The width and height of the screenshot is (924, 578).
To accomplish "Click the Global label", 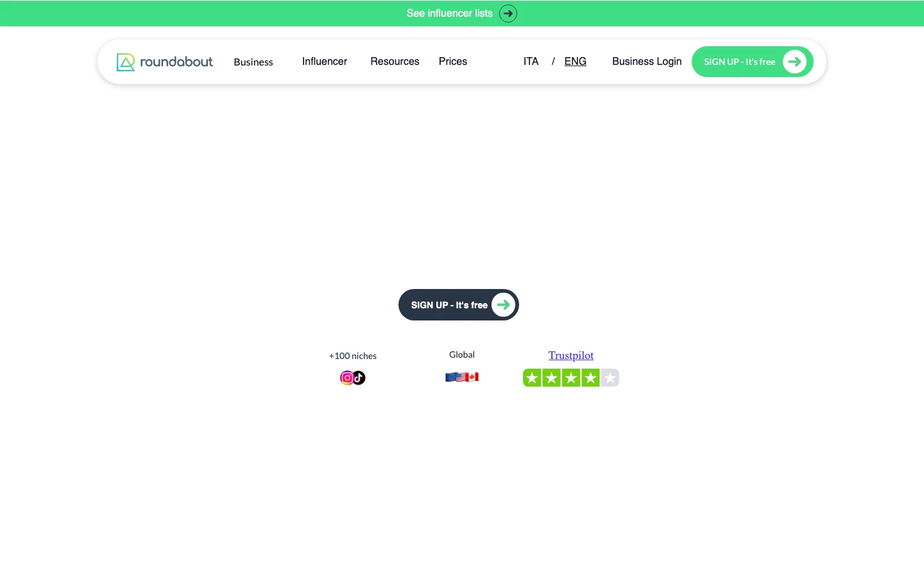I will click(462, 355).
